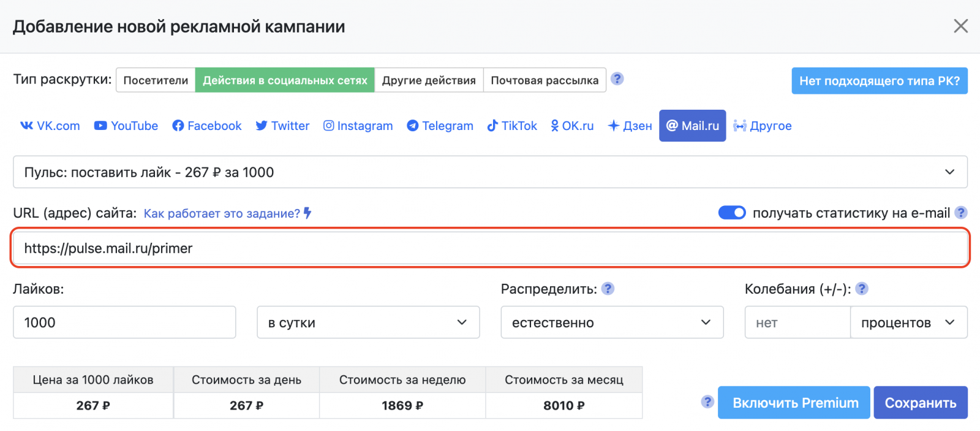Screen dimensions: 980x431
Task: Select Telegram from the network list
Action: click(440, 126)
